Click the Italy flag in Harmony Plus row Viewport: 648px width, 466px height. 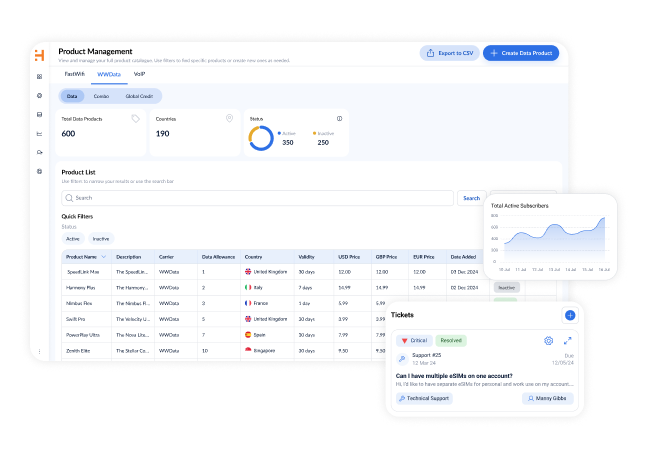click(x=248, y=287)
